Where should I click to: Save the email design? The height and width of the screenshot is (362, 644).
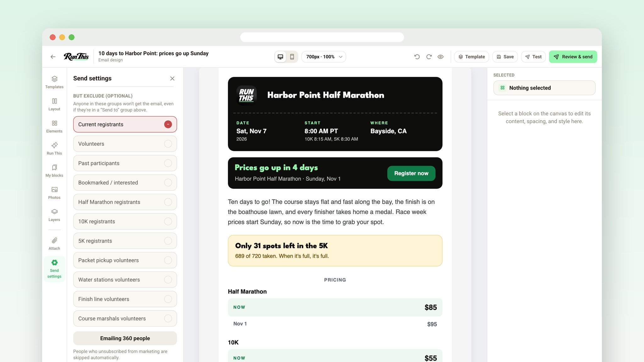pos(505,57)
